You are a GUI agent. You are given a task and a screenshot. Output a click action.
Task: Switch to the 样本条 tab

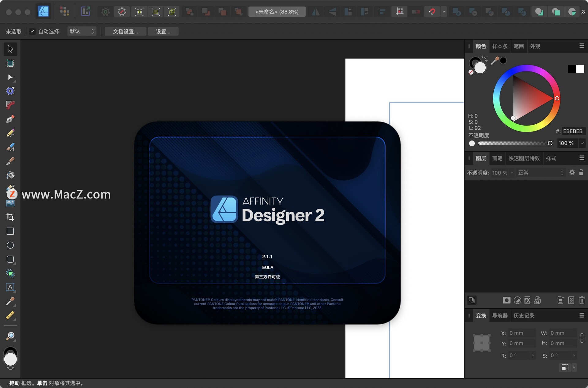point(500,46)
